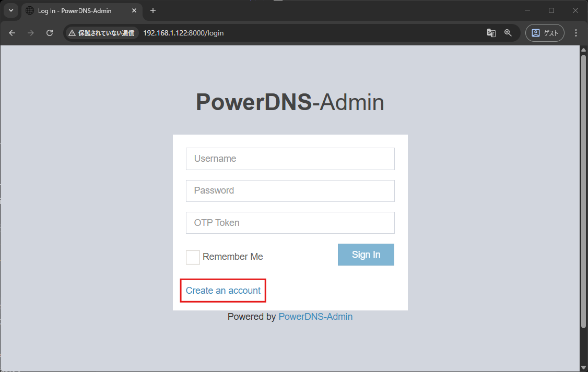The height and width of the screenshot is (372, 588).
Task: Open a new browser tab
Action: point(152,11)
